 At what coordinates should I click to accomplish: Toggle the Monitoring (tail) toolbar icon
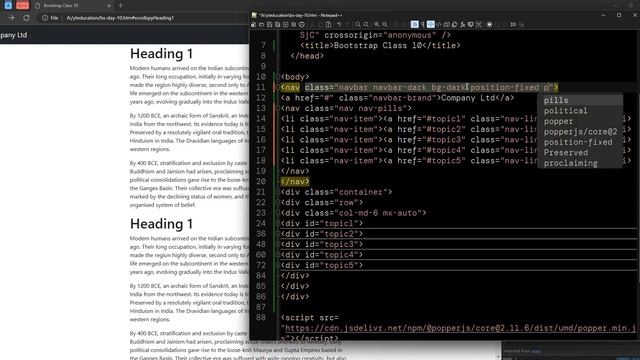479,24
